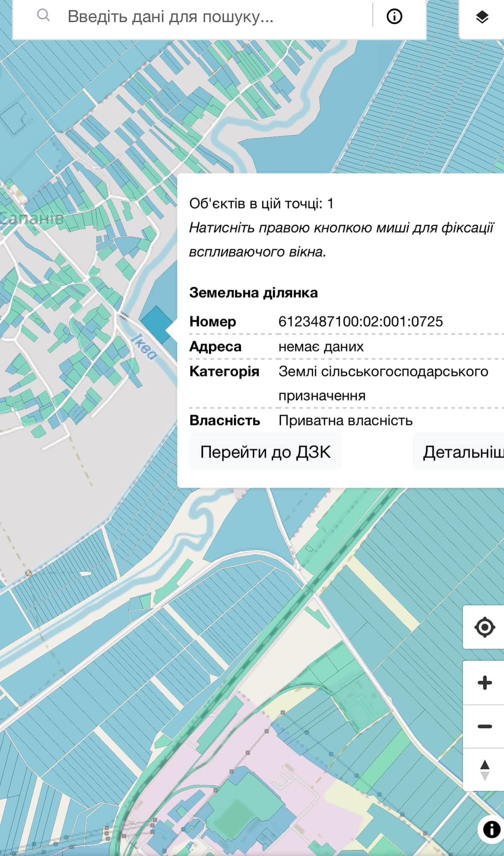
Task: Open the search info icon
Action: 394,16
